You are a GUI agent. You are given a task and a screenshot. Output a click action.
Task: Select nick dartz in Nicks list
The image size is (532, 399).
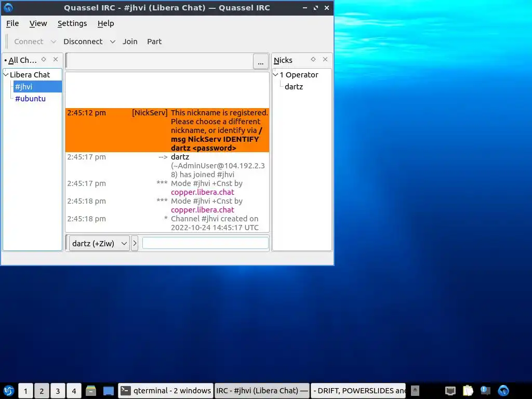pyautogui.click(x=294, y=87)
